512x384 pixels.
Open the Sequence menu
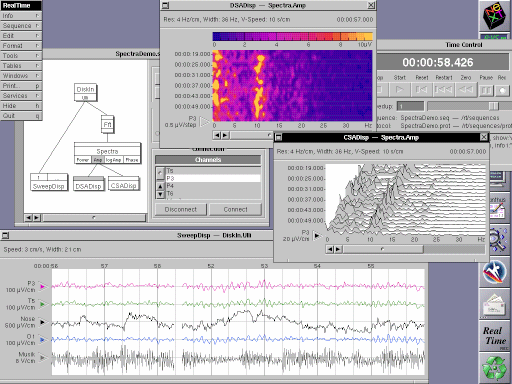(x=21, y=26)
